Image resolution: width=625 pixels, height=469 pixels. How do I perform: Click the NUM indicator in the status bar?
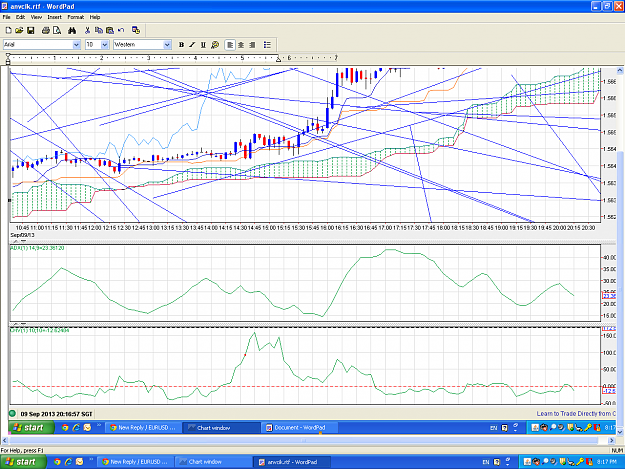617,451
